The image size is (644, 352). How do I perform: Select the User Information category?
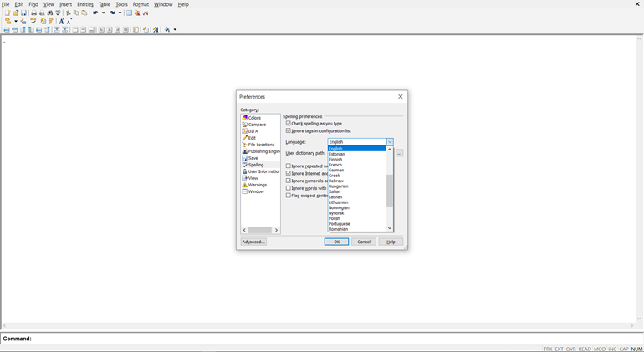pos(263,171)
